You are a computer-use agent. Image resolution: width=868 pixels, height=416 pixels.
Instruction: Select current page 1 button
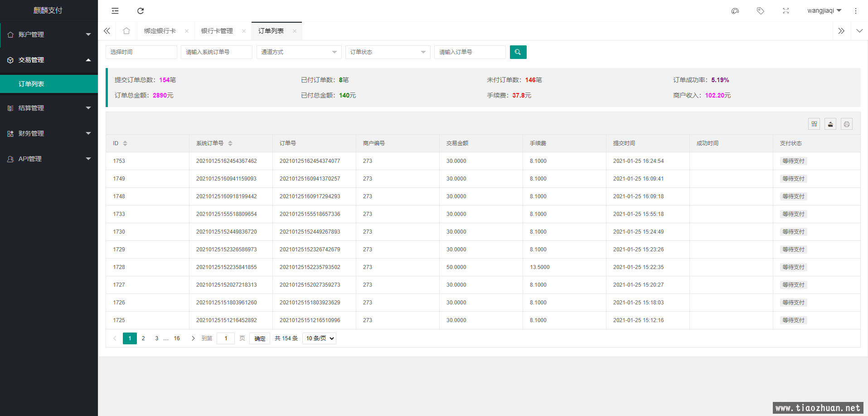(130, 338)
